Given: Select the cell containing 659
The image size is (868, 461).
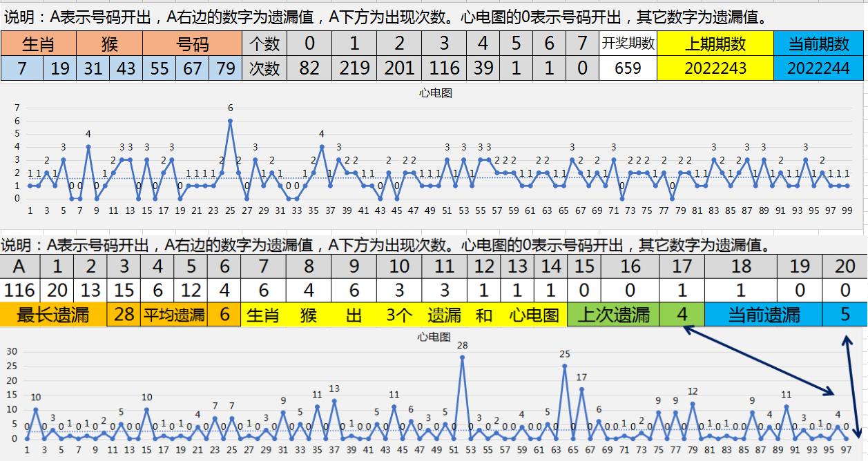Looking at the screenshot, I should tap(628, 68).
